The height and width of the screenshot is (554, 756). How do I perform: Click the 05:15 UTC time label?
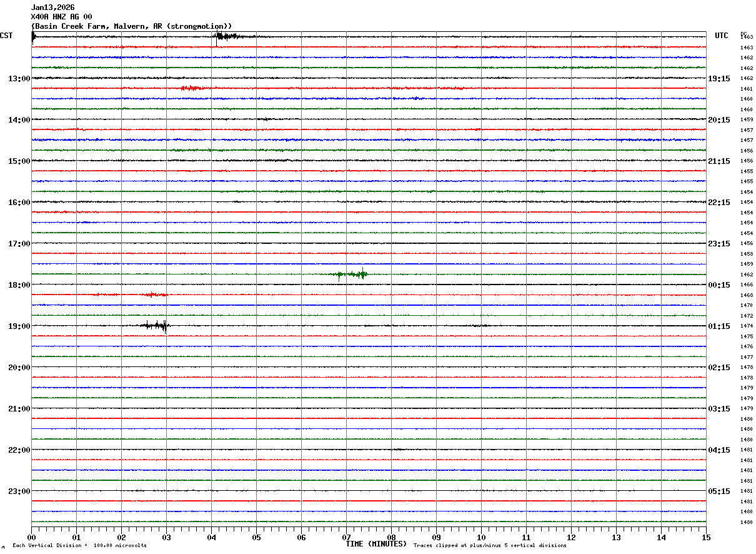719,491
